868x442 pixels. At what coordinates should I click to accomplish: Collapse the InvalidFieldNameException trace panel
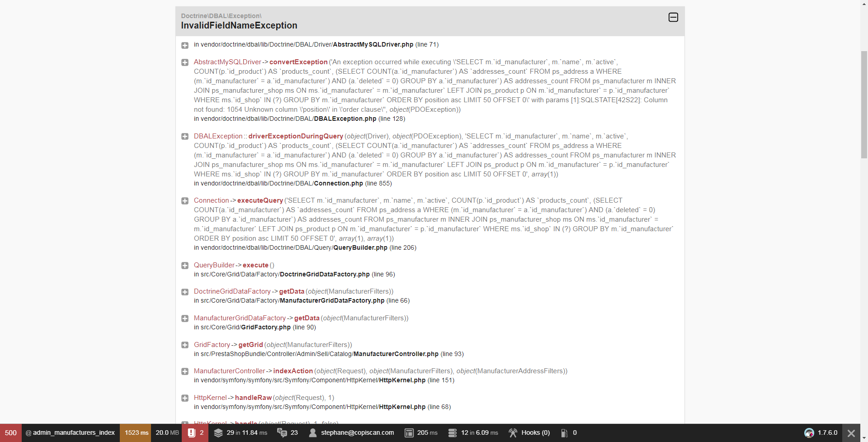click(673, 17)
